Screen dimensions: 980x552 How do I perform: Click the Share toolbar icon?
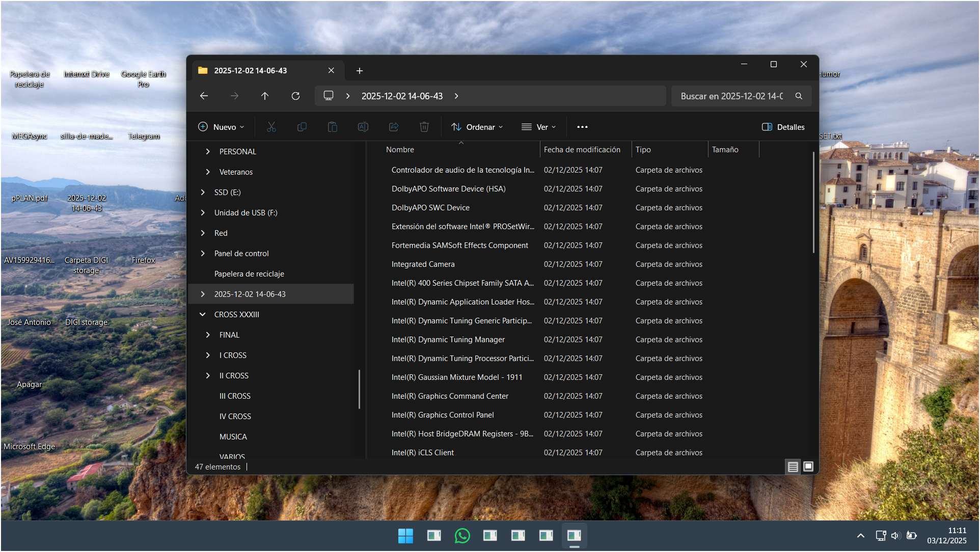point(394,127)
